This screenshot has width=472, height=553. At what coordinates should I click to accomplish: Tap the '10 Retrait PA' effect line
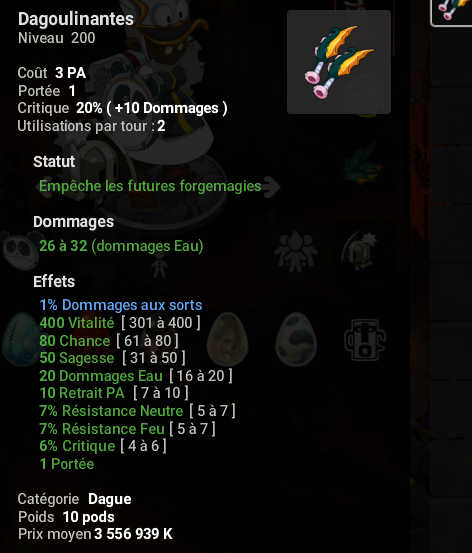point(114,393)
